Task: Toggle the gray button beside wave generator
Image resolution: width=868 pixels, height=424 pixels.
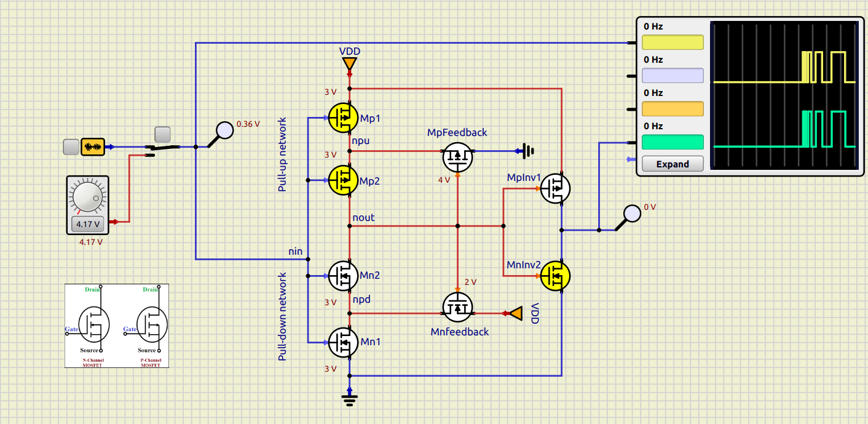Action: tap(71, 146)
